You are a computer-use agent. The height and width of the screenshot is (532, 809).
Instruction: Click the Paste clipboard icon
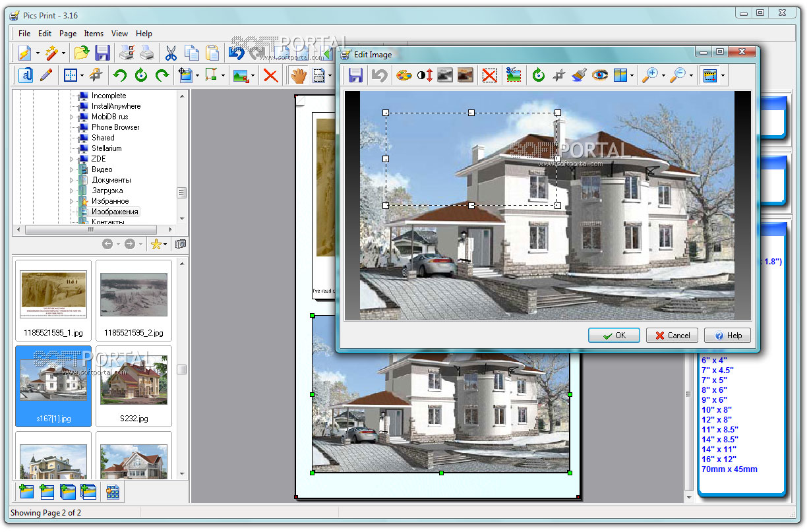point(212,53)
